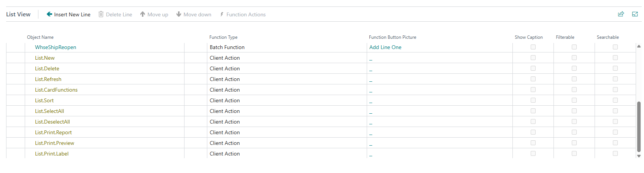Enable Show Caption for List.Sort row
Image resolution: width=644 pixels, height=173 pixels.
click(533, 100)
